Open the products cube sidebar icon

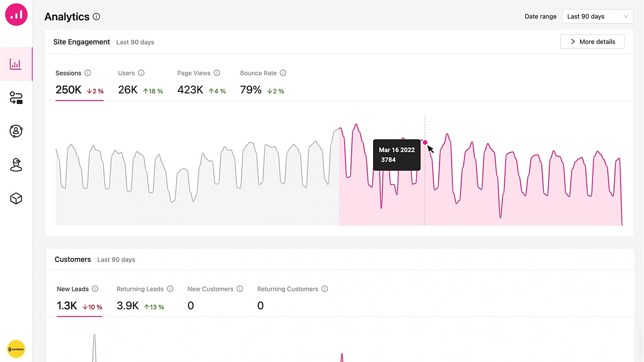[16, 198]
